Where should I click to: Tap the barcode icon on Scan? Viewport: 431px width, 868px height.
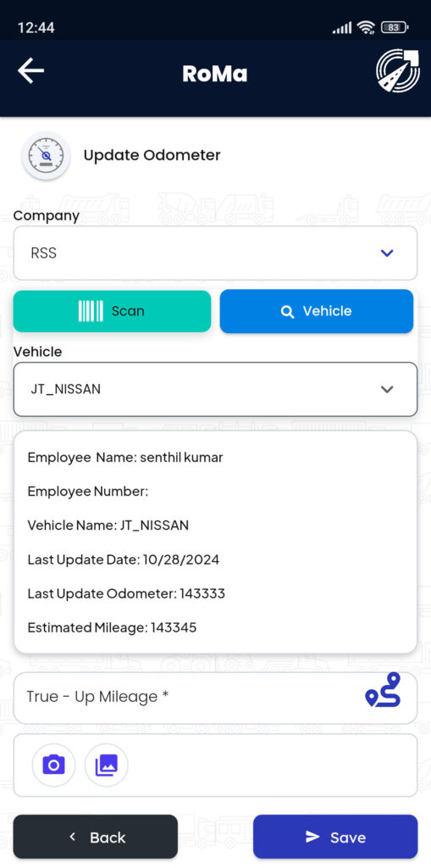[91, 311]
